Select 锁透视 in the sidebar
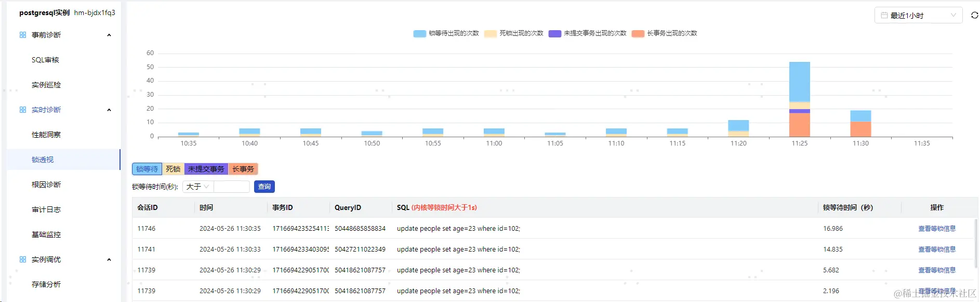Viewport: 980px width, 302px height. click(x=64, y=160)
